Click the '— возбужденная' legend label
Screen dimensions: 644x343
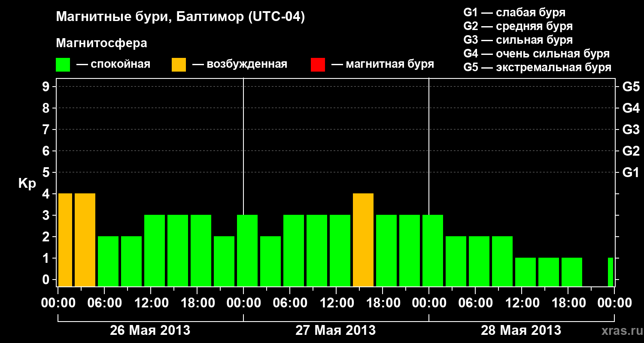pos(240,65)
